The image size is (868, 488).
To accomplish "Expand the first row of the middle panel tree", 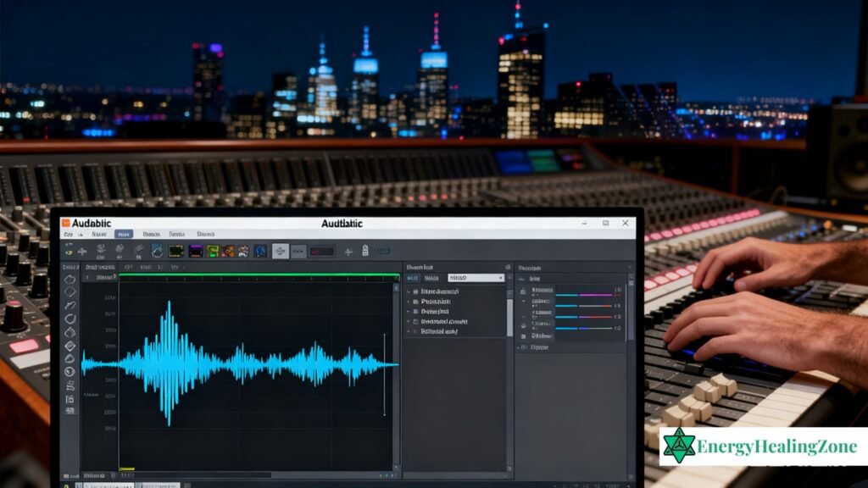I will coord(409,291).
